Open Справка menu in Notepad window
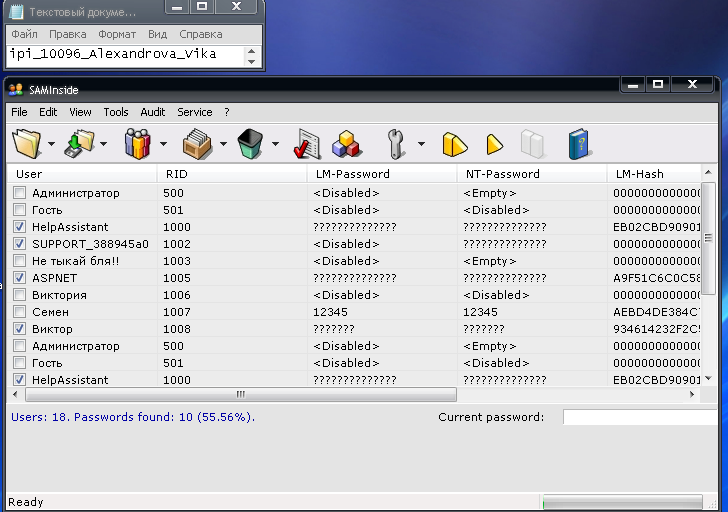Screen dimensions: 728x512 pos(201,34)
